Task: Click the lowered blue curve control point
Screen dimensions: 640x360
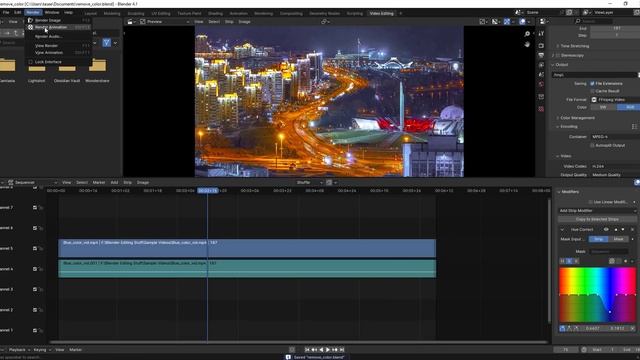Action: coord(610,312)
